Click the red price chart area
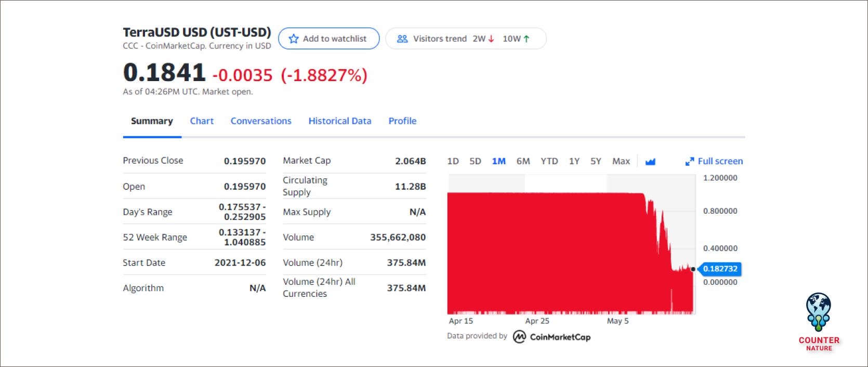868x367 pixels. (x=570, y=253)
